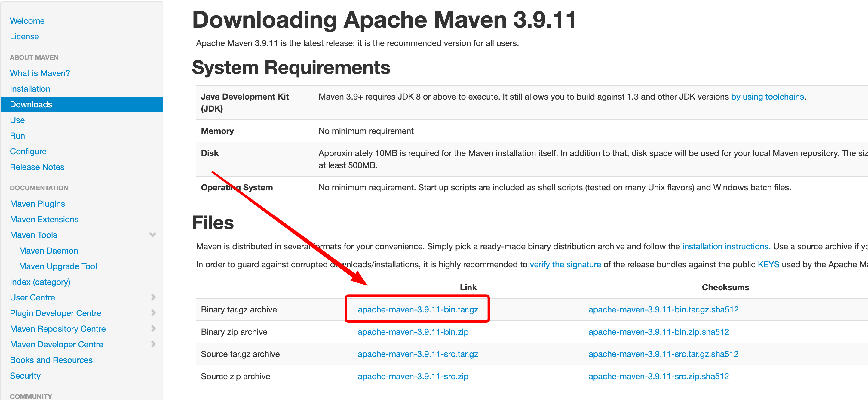Expand the Maven Repository Centre arrow
Viewport: 868px width, 400px height.
[153, 328]
